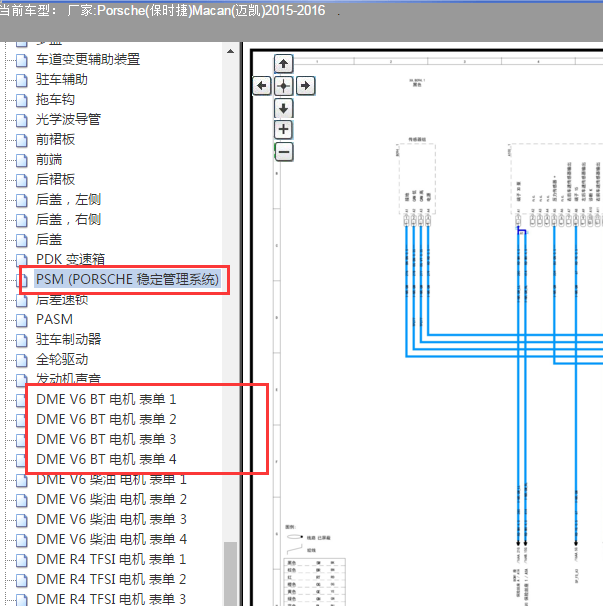Open 发动机声音 diagram
Image resolution: width=603 pixels, height=606 pixels.
coord(68,379)
